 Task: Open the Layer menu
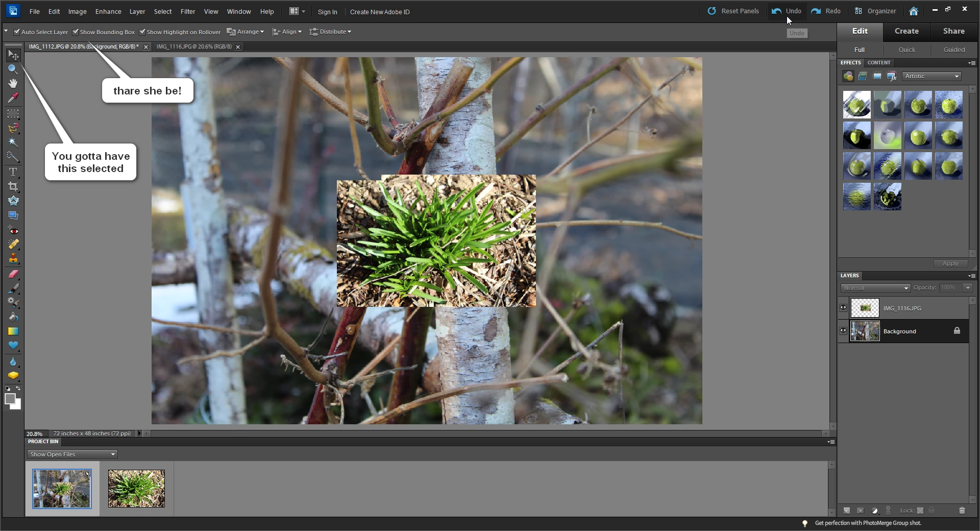click(x=137, y=11)
